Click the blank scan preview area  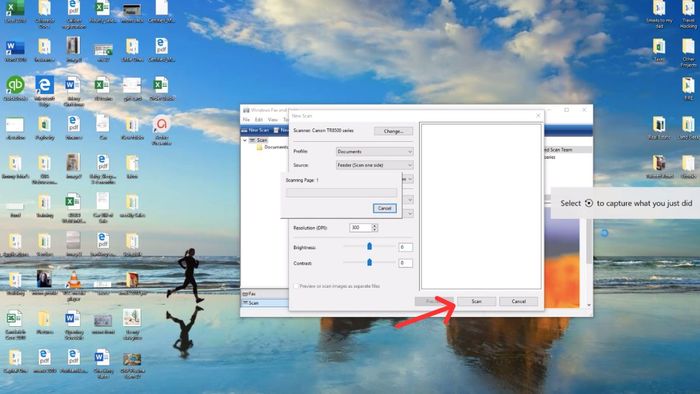click(x=481, y=206)
